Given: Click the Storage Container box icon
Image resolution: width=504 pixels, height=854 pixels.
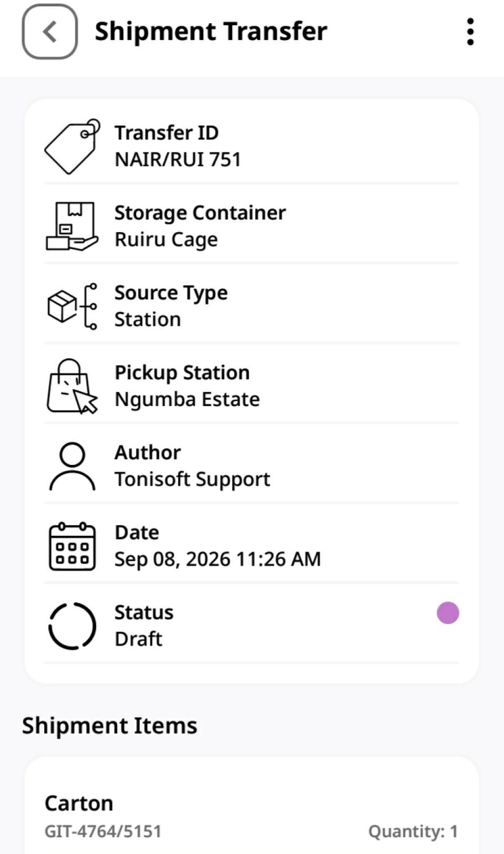Looking at the screenshot, I should pos(72,226).
